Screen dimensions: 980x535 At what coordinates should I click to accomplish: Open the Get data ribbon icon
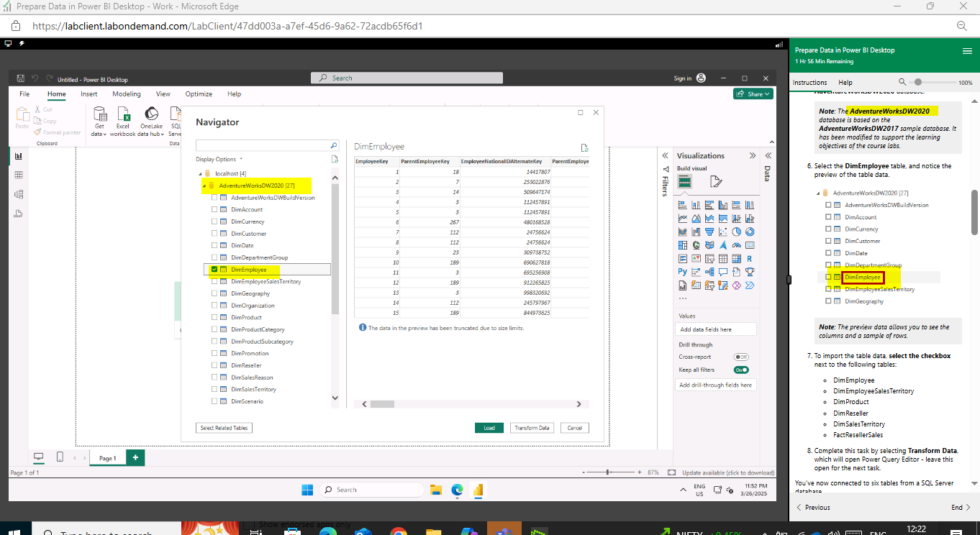[x=99, y=121]
